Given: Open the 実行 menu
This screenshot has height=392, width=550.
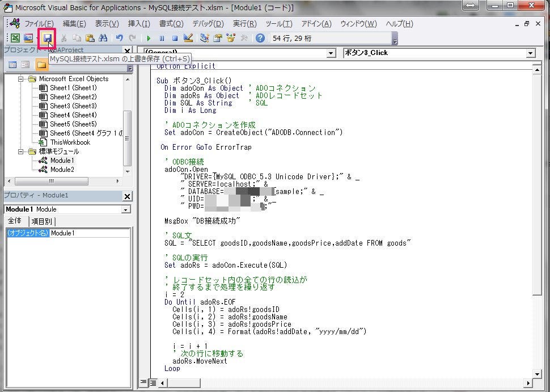Looking at the screenshot, I should [x=244, y=24].
